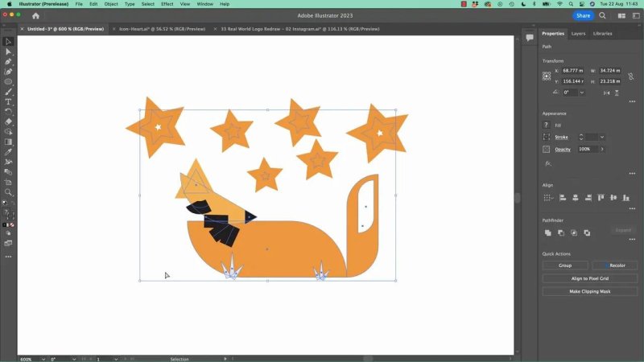The width and height of the screenshot is (644, 362).
Task: Open the artboard navigation dropdown
Action: 116,359
